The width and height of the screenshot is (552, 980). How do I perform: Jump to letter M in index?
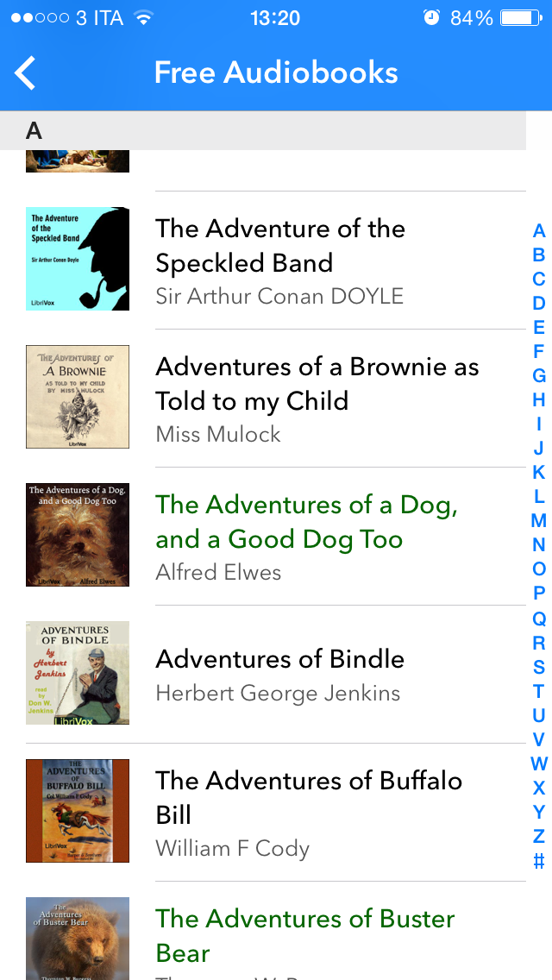[539, 521]
